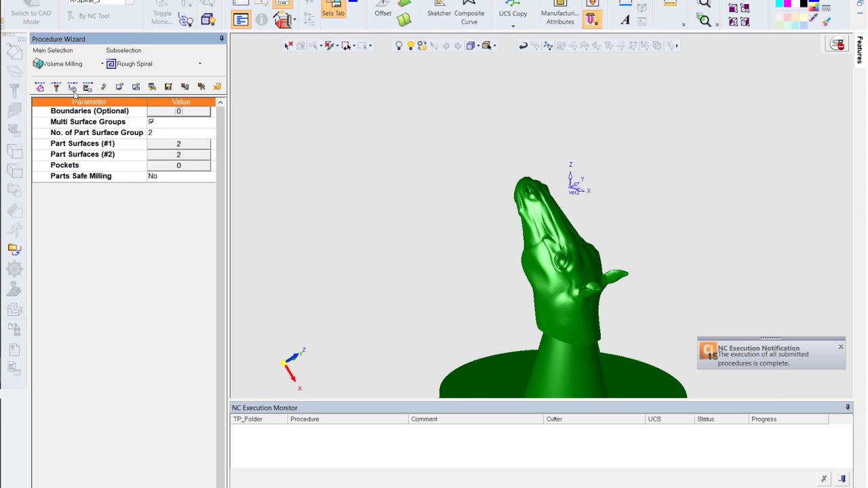Click the UCS column header
The image size is (868, 488).
(x=670, y=419)
